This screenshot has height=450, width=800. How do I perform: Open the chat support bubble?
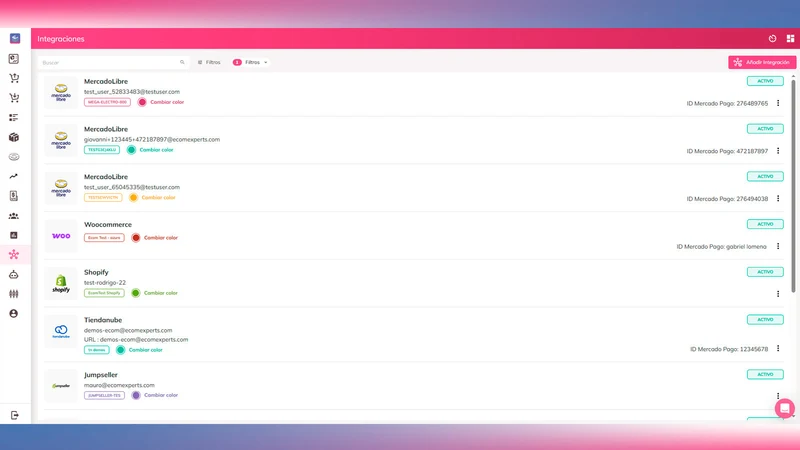pyautogui.click(x=785, y=408)
